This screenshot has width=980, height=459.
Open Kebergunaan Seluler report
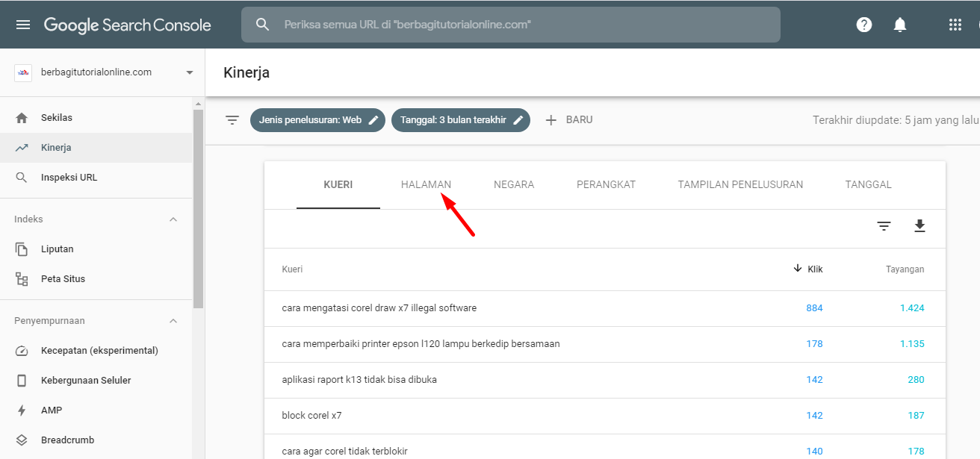pyautogui.click(x=96, y=381)
